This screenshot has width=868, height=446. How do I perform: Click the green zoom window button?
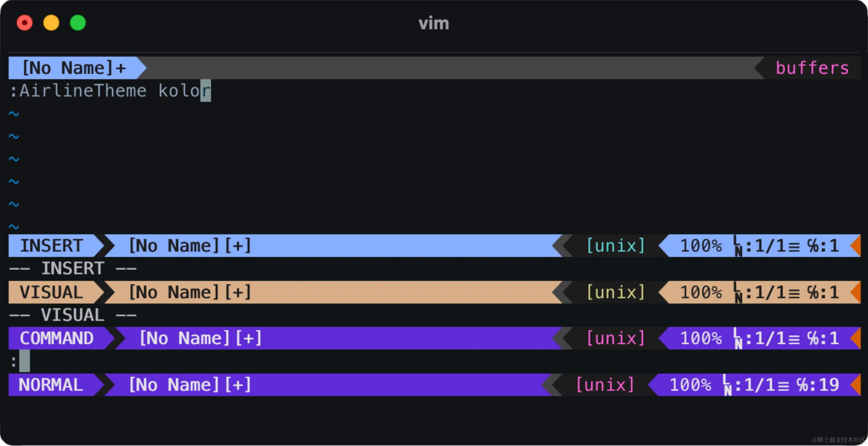tap(78, 23)
